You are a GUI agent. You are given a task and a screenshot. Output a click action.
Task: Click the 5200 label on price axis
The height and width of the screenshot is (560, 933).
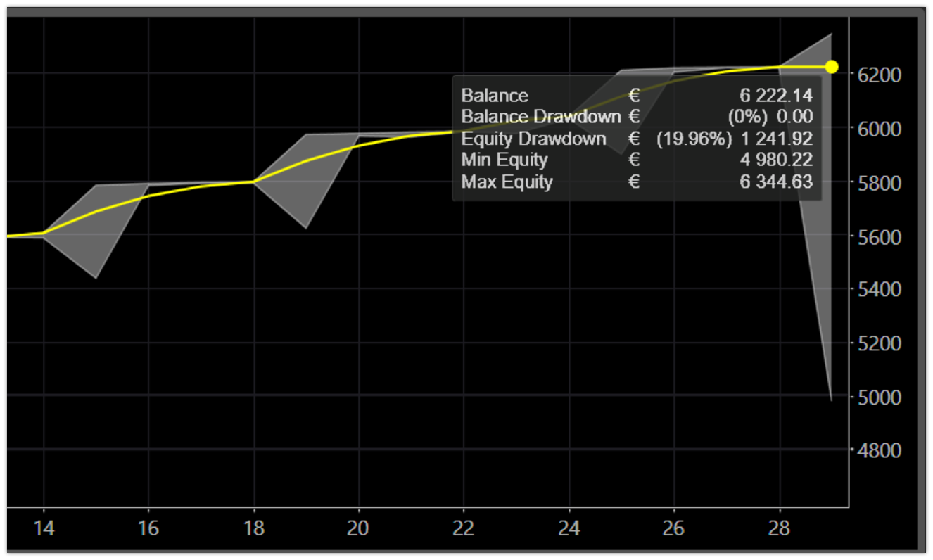(x=880, y=343)
